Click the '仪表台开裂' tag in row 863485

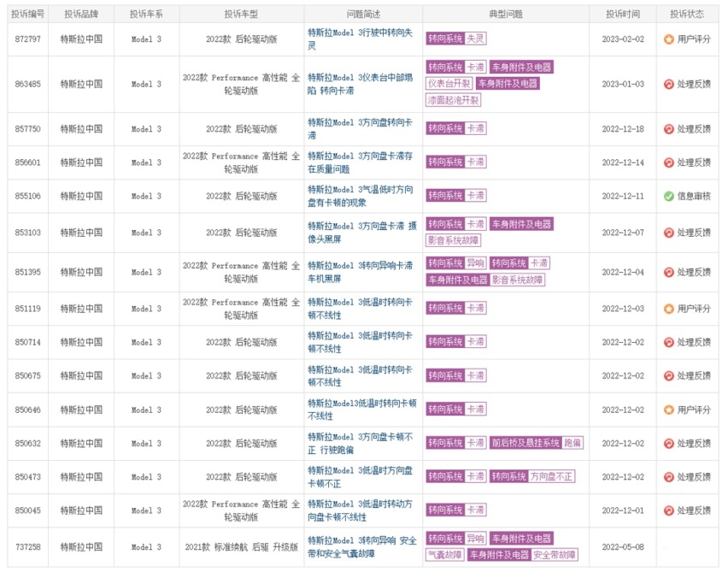tap(449, 84)
